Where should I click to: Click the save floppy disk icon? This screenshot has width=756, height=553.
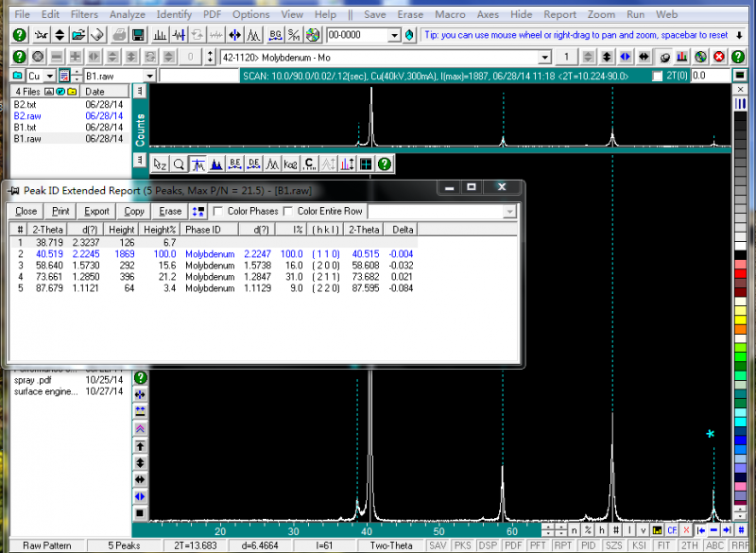pyautogui.click(x=138, y=35)
